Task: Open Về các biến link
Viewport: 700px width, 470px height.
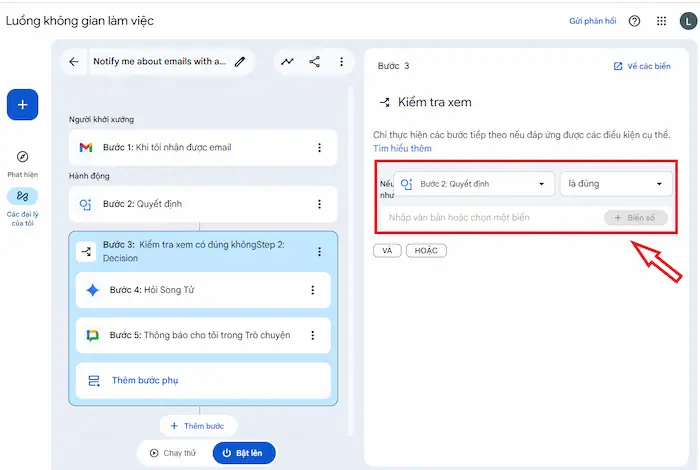Action: pos(642,66)
